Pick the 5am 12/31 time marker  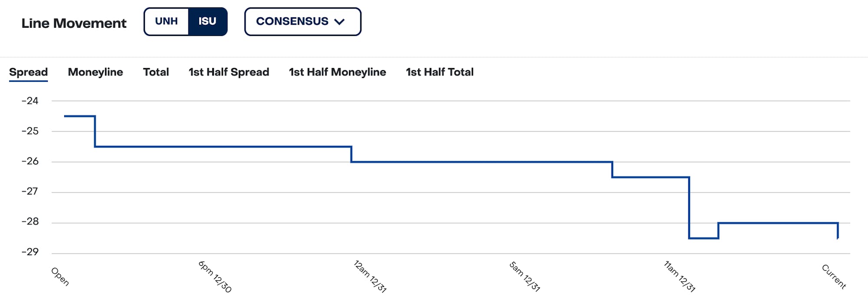pyautogui.click(x=524, y=276)
